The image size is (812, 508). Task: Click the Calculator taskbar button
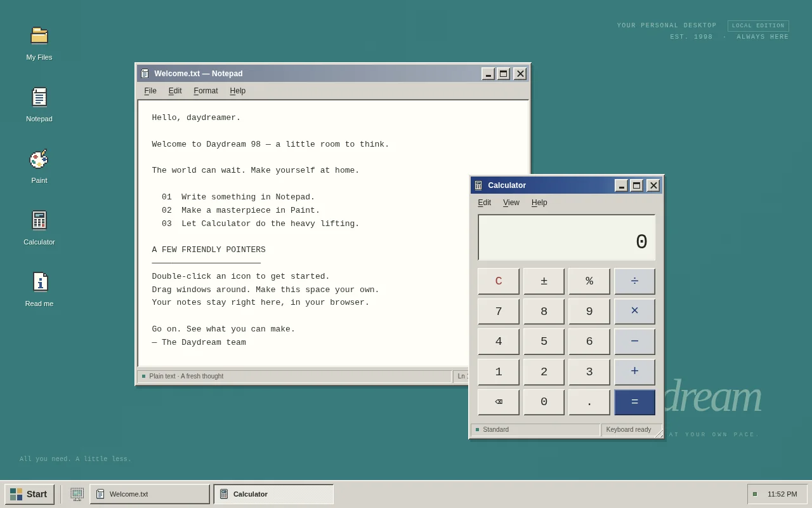273,494
